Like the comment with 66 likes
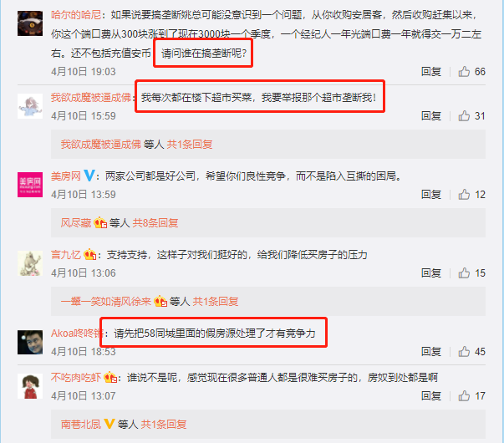 (464, 71)
